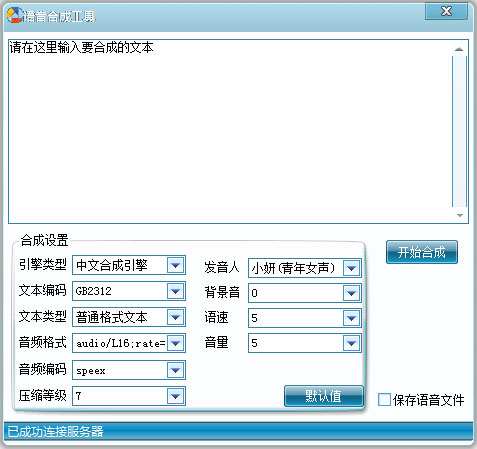This screenshot has width=477, height=449.
Task: Click the 音量 label
Action: tap(216, 342)
